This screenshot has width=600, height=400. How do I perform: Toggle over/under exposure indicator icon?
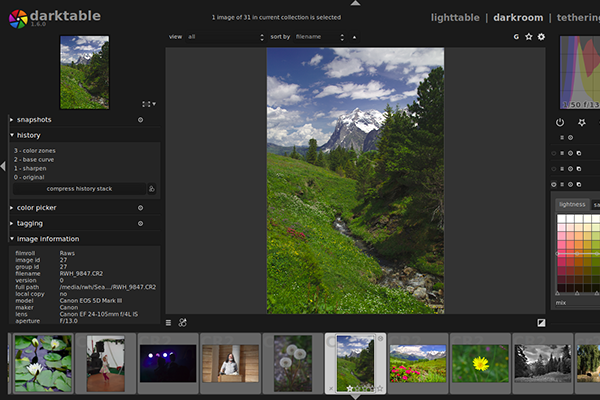coord(541,323)
